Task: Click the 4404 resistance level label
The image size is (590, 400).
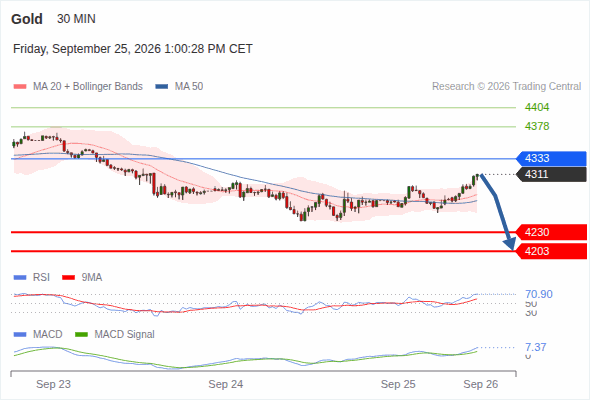Action: (537, 108)
